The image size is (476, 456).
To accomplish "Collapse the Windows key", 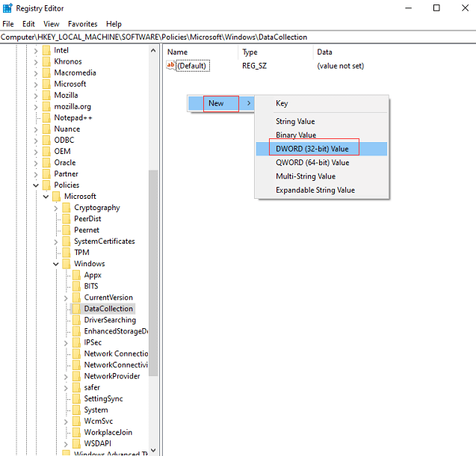I will point(56,264).
